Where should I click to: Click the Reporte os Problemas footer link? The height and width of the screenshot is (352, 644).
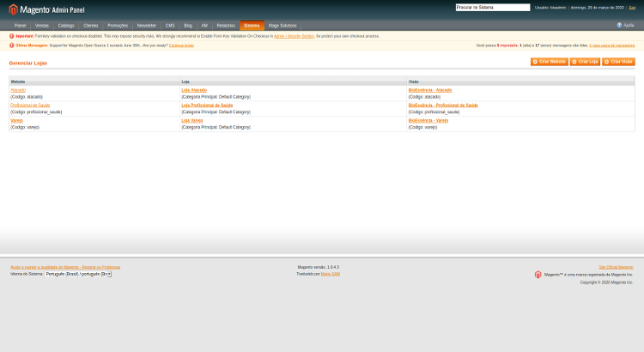tap(65, 267)
